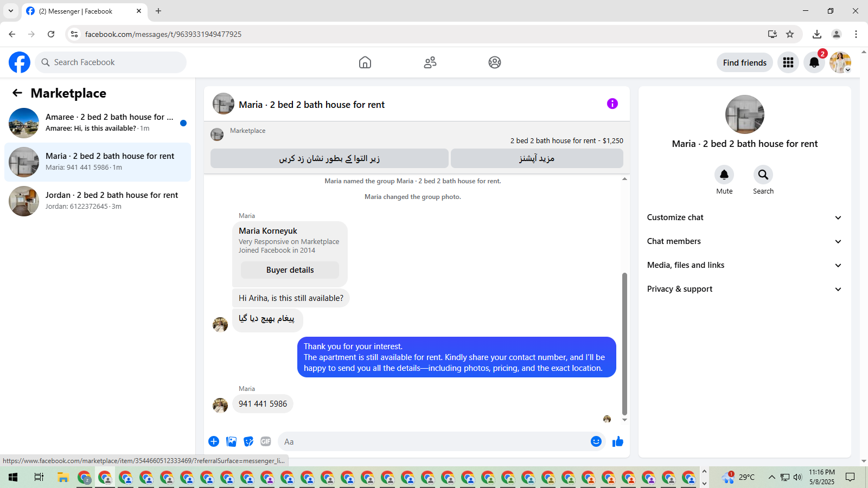Mute this conversation with the bell

click(724, 175)
